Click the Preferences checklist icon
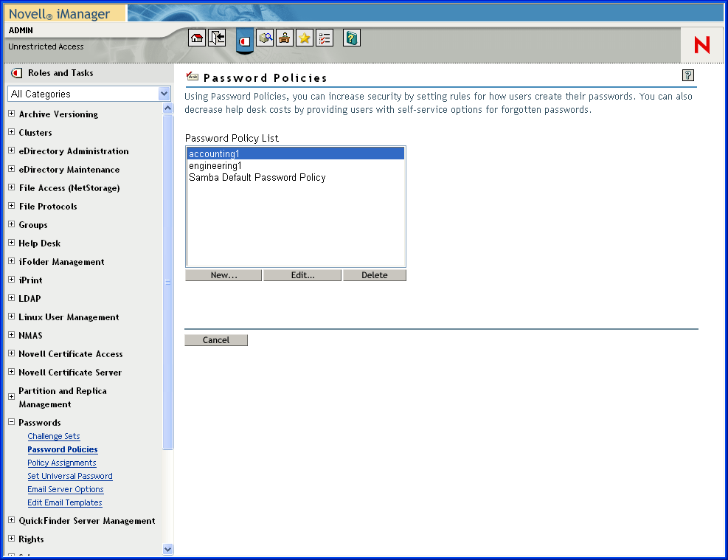 coord(325,38)
